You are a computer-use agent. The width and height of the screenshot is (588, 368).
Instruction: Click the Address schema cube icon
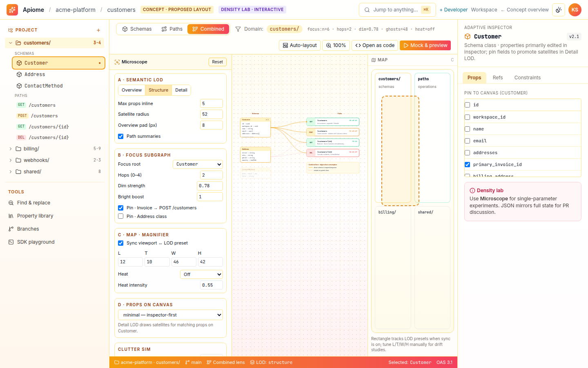[x=19, y=74]
